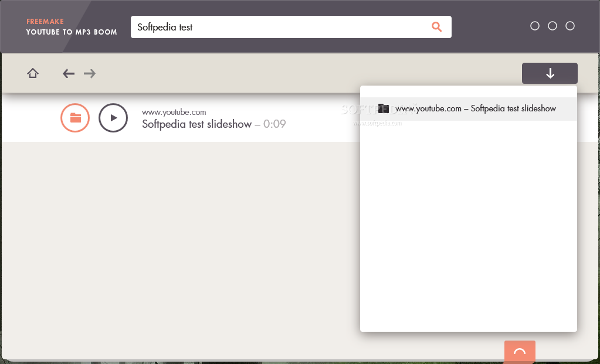Click the folder icon in downloads list
The width and height of the screenshot is (600, 364).
[x=384, y=108]
